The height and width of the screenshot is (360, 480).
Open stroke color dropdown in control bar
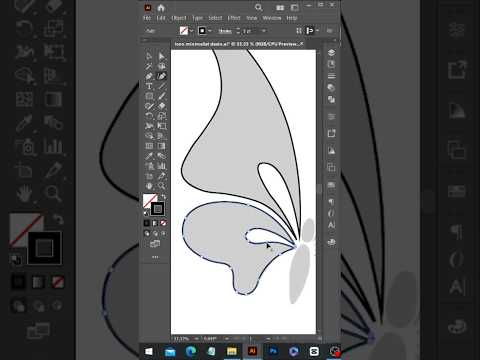pos(210,31)
